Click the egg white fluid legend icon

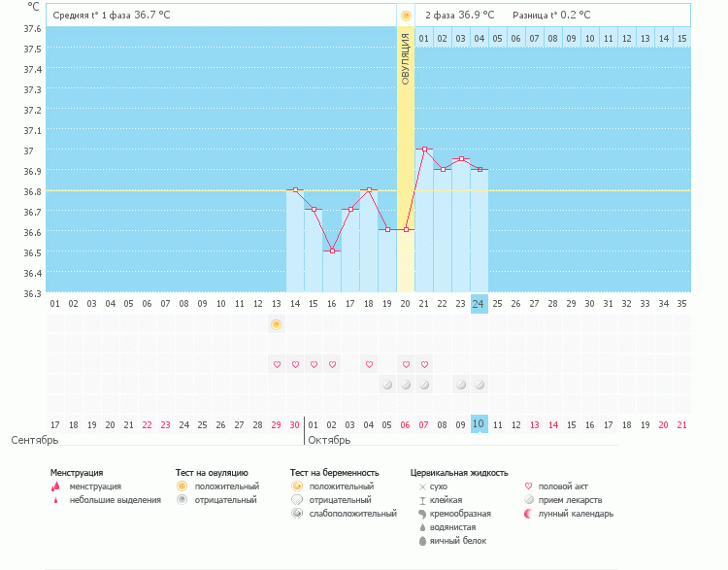(x=422, y=541)
